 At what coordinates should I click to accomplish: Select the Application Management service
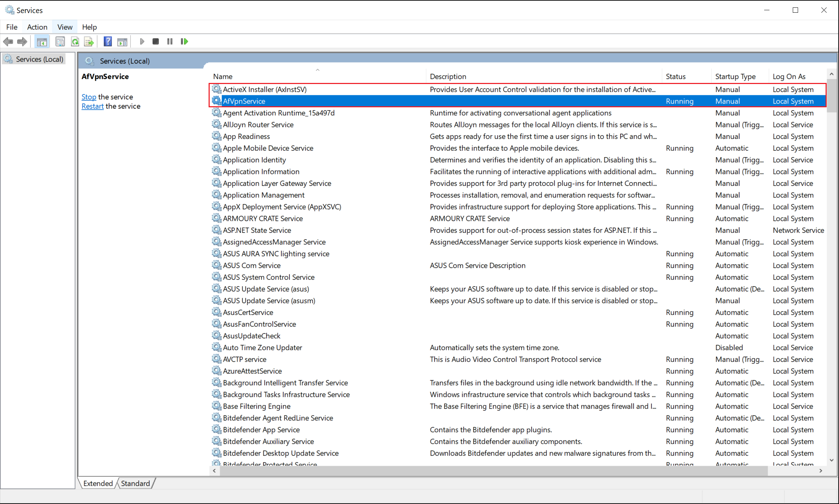tap(518, 195)
